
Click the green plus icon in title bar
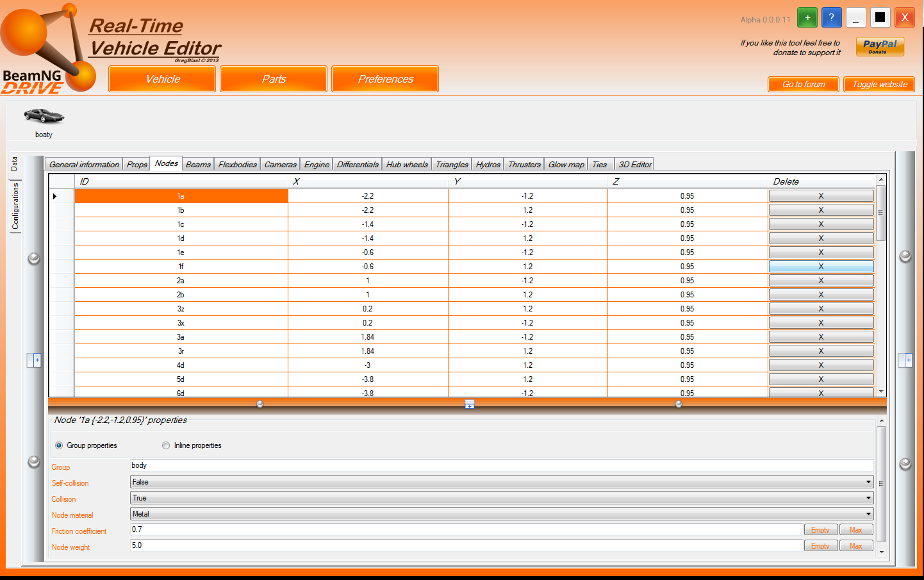pos(807,17)
